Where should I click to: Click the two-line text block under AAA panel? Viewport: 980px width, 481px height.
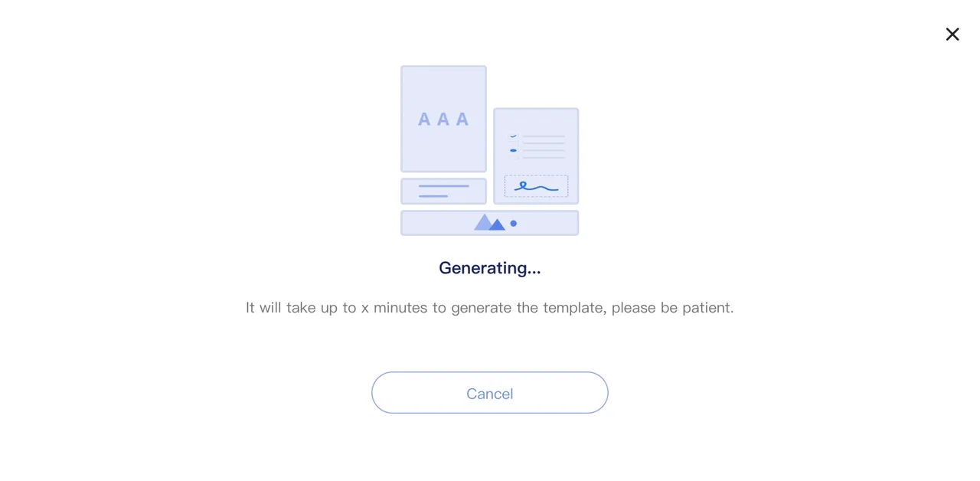pyautogui.click(x=443, y=191)
